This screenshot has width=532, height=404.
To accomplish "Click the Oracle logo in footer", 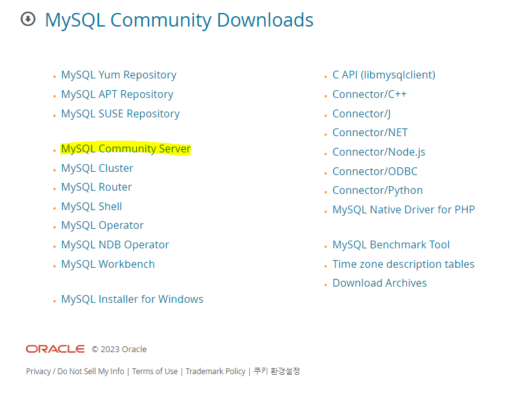I will point(55,349).
